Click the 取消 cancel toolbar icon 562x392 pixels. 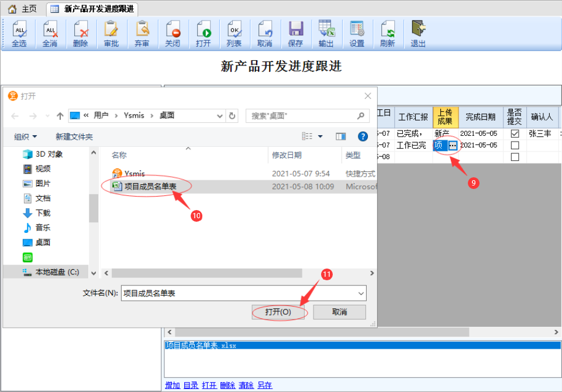(x=264, y=34)
